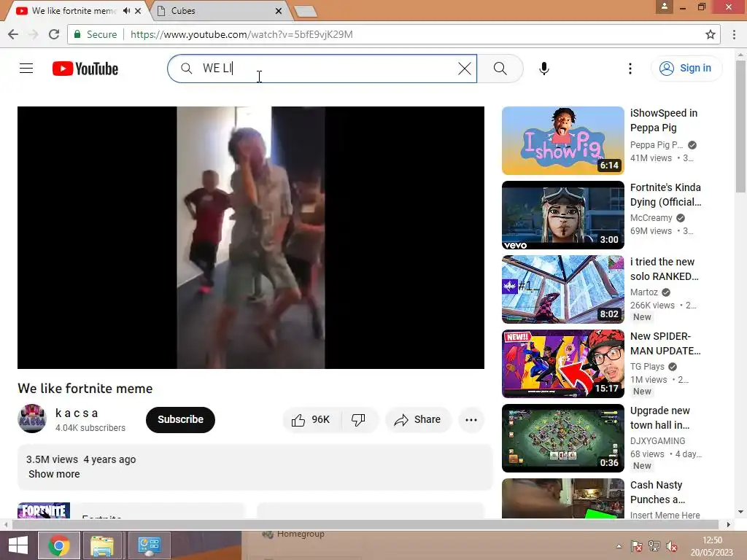Click the Action Center flag tray icon

coord(636,546)
